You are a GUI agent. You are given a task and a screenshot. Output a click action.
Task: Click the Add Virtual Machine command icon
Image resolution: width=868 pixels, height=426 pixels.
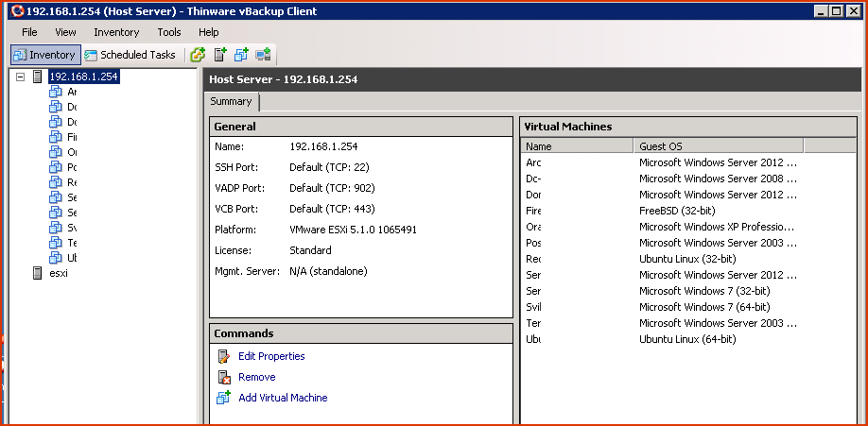pos(224,398)
